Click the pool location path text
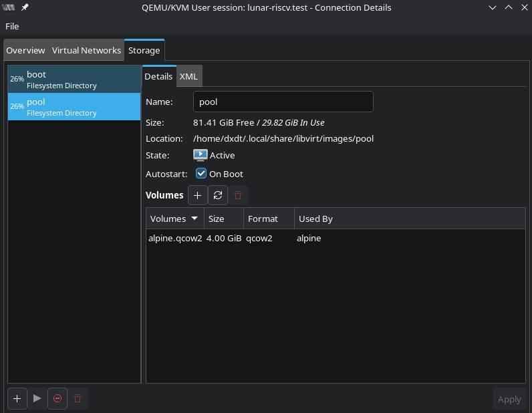 [283, 138]
